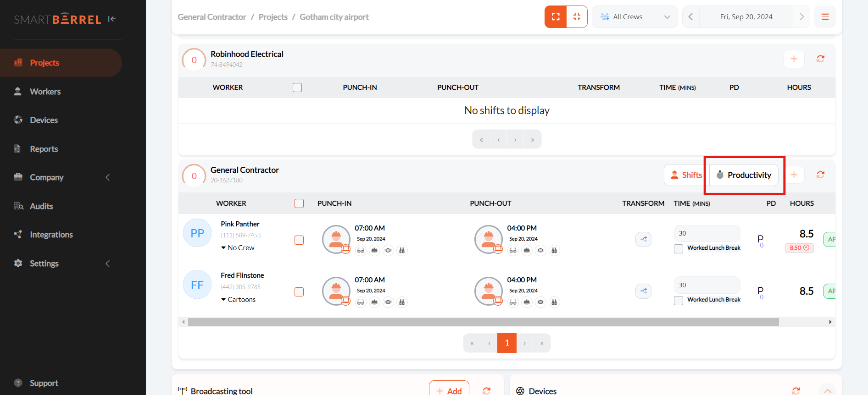Click Pink Panther's punch-out safety glasses icon

pos(513,250)
